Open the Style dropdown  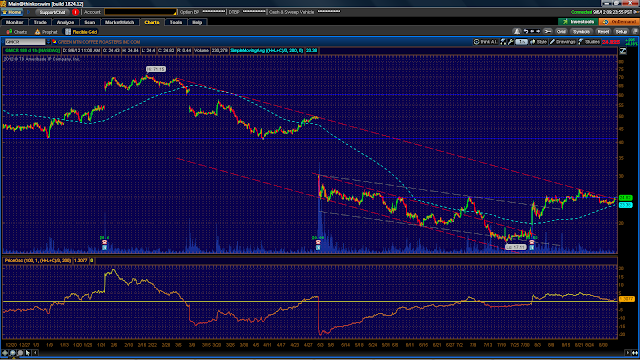pos(538,42)
